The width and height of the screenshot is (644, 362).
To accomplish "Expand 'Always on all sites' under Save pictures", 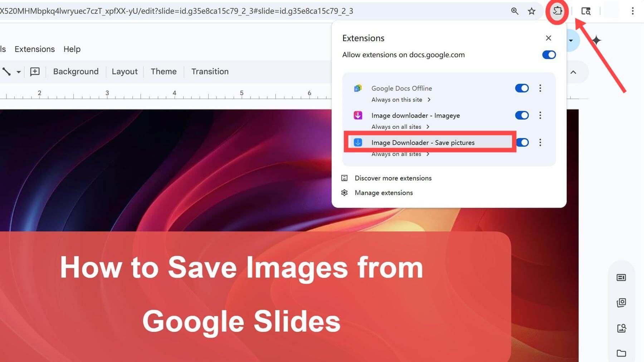I will pos(400,154).
